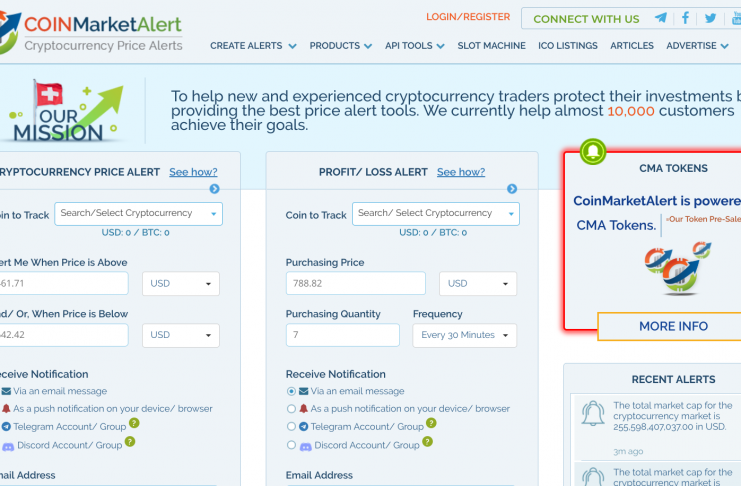The height and width of the screenshot is (486, 741).
Task: Expand the Advertise menu
Action: click(x=698, y=46)
